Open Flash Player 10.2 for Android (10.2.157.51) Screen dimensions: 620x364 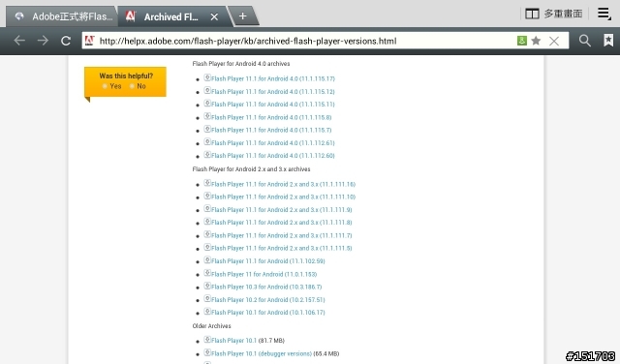[268, 300]
